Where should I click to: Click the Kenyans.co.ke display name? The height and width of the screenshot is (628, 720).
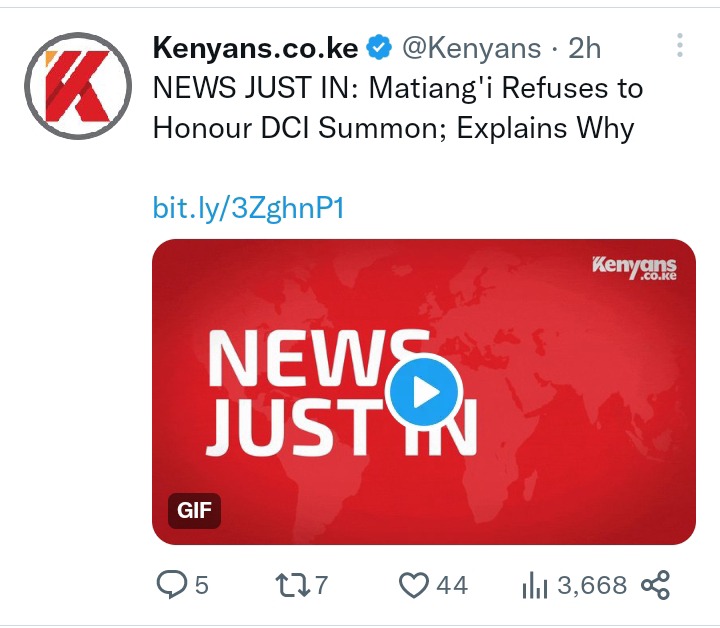point(255,48)
